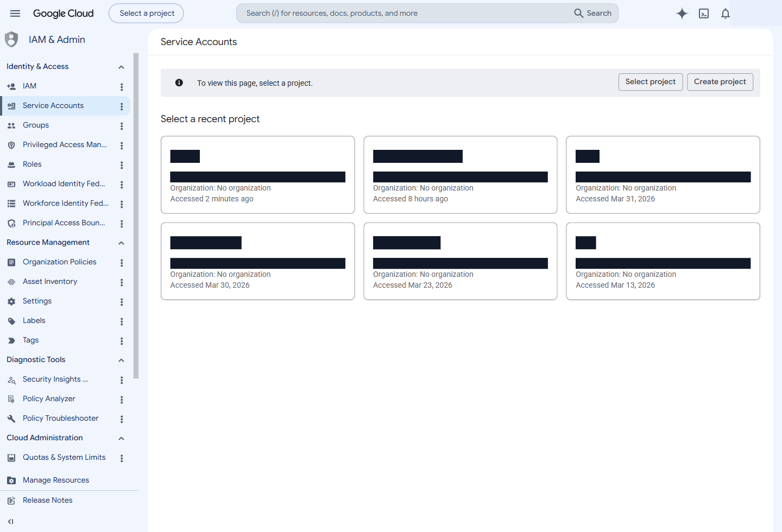Collapse the Diagnostic Tools section
782x532 pixels.
[x=121, y=360]
